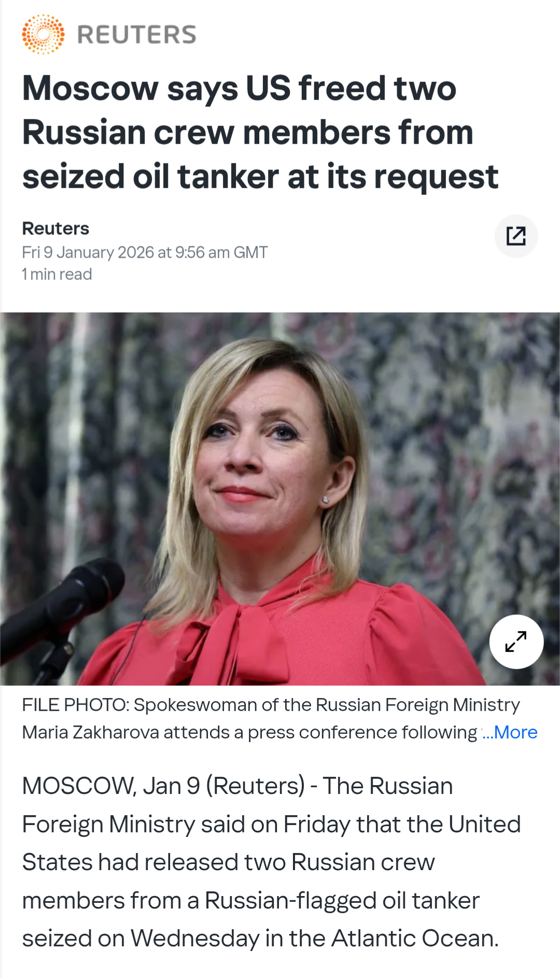Click the Fri 9 January 2026 timestamp
560x978 pixels.
click(x=145, y=253)
